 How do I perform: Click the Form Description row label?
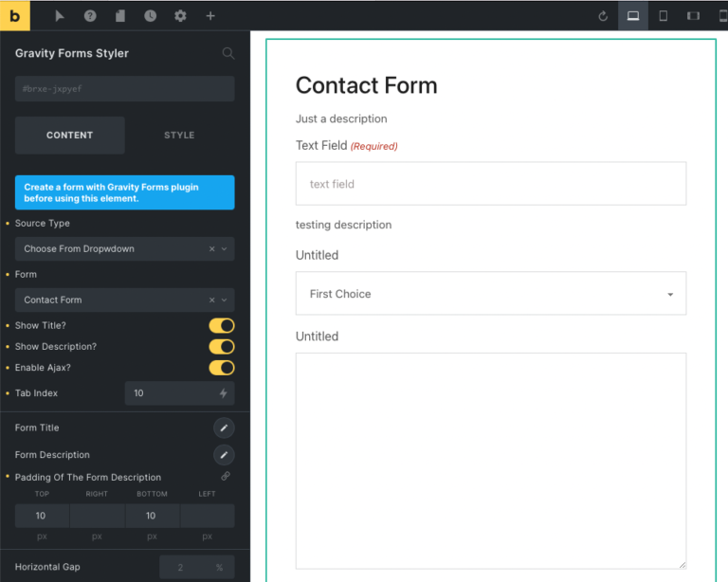[52, 455]
